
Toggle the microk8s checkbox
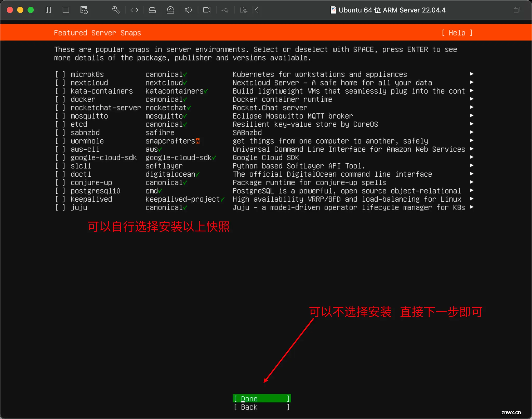[60, 75]
